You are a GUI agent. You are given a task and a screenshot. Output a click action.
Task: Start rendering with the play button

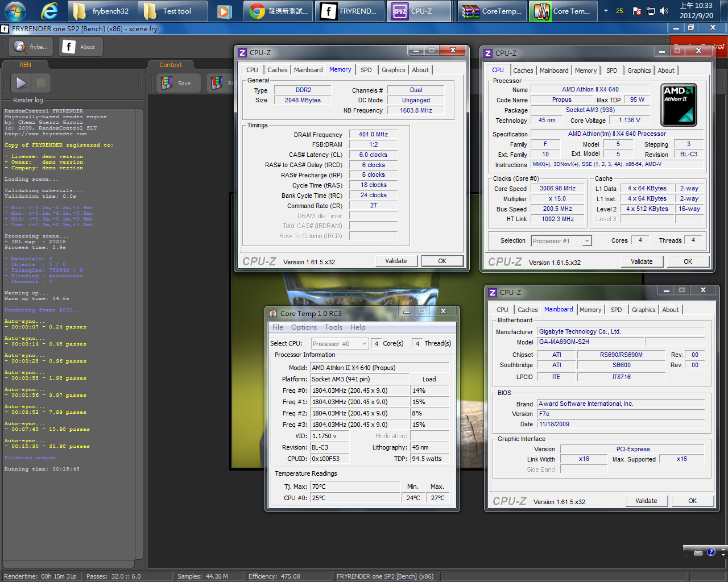(x=21, y=83)
